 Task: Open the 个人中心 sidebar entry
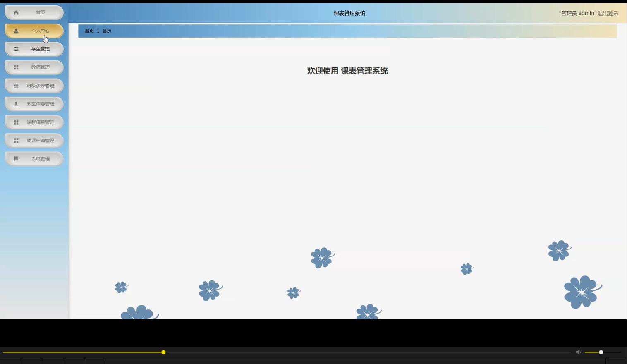pyautogui.click(x=40, y=31)
